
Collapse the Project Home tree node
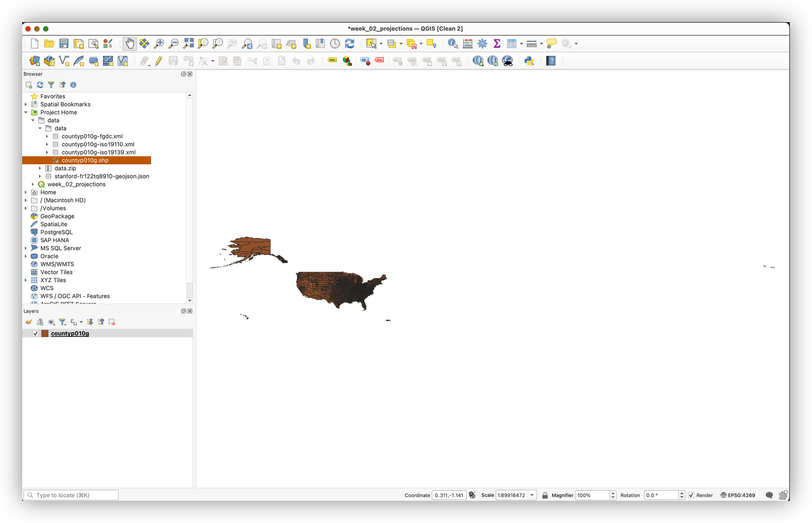[26, 112]
